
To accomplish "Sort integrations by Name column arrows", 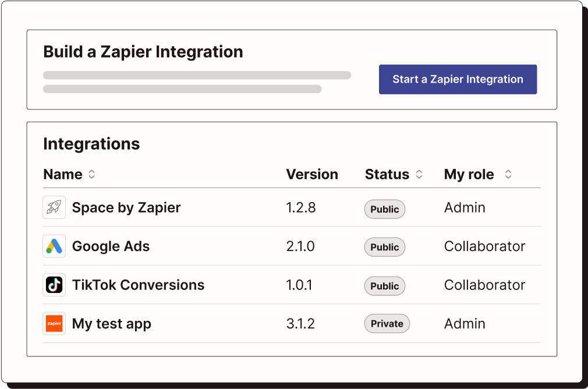I will [91, 174].
